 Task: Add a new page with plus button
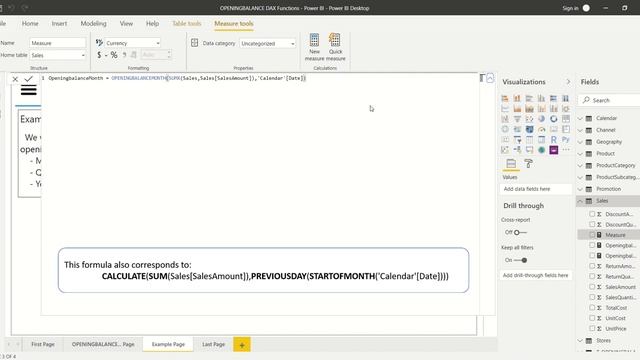(x=242, y=344)
